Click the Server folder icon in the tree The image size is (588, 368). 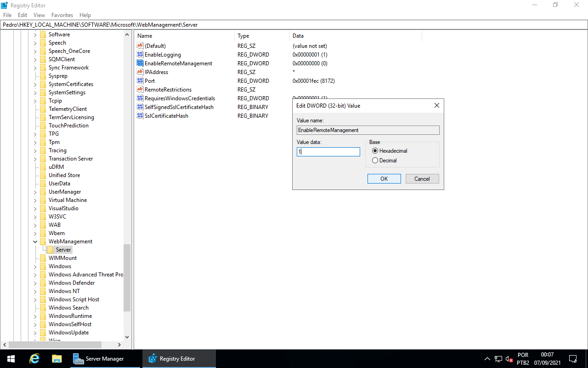click(x=51, y=249)
